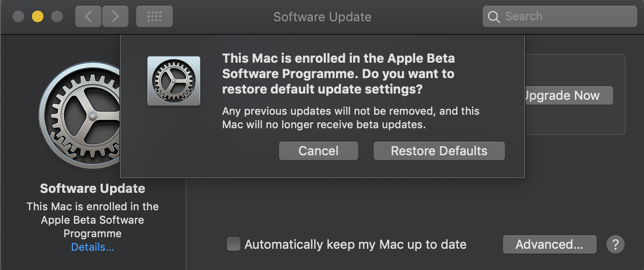Confirm with the Restore Defaults button

pos(439,151)
